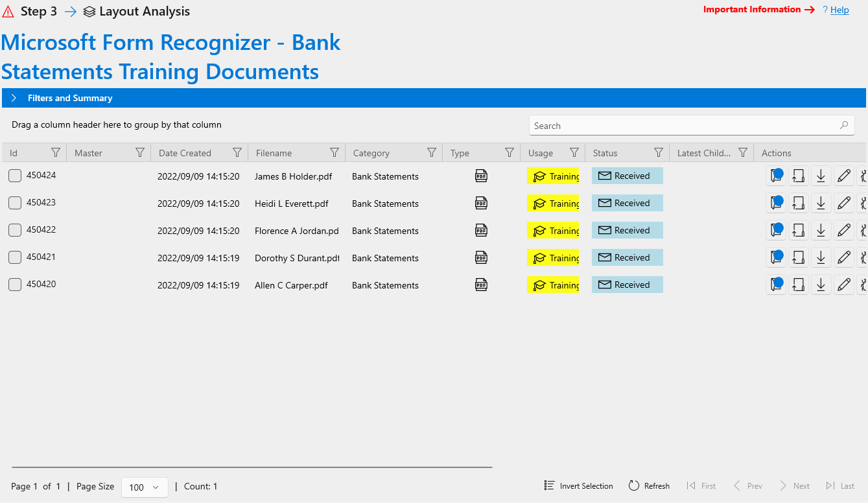Image resolution: width=868 pixels, height=503 pixels.
Task: Open document with blue badge for Heidi L Everett.pdf
Action: coord(776,203)
